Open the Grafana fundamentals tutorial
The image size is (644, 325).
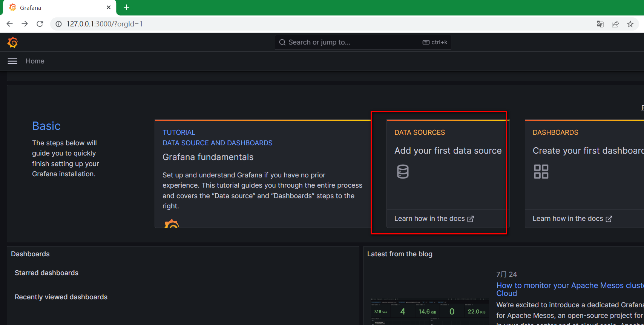(208, 157)
